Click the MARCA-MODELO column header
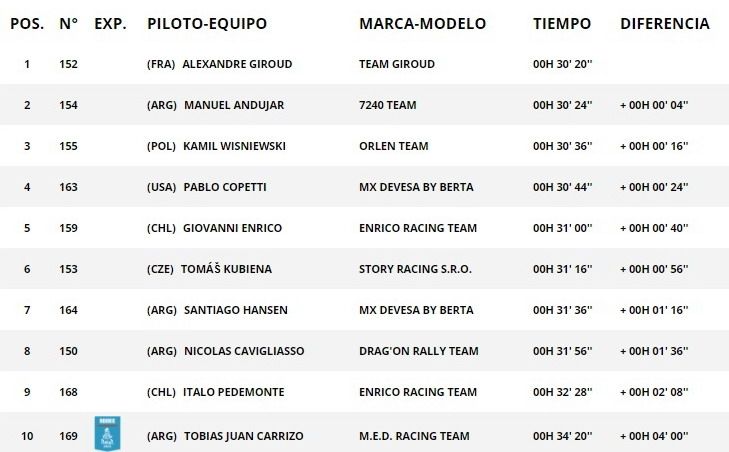Image resolution: width=729 pixels, height=452 pixels. 422,23
